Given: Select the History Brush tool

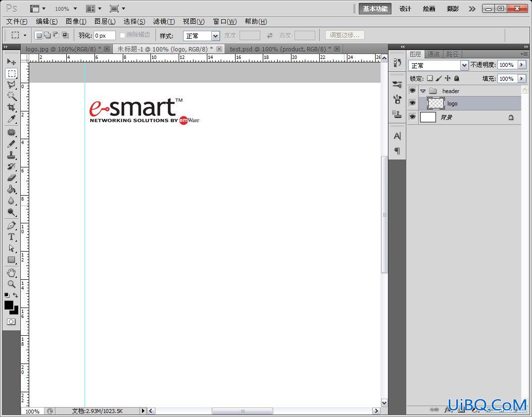Looking at the screenshot, I should tap(11, 166).
